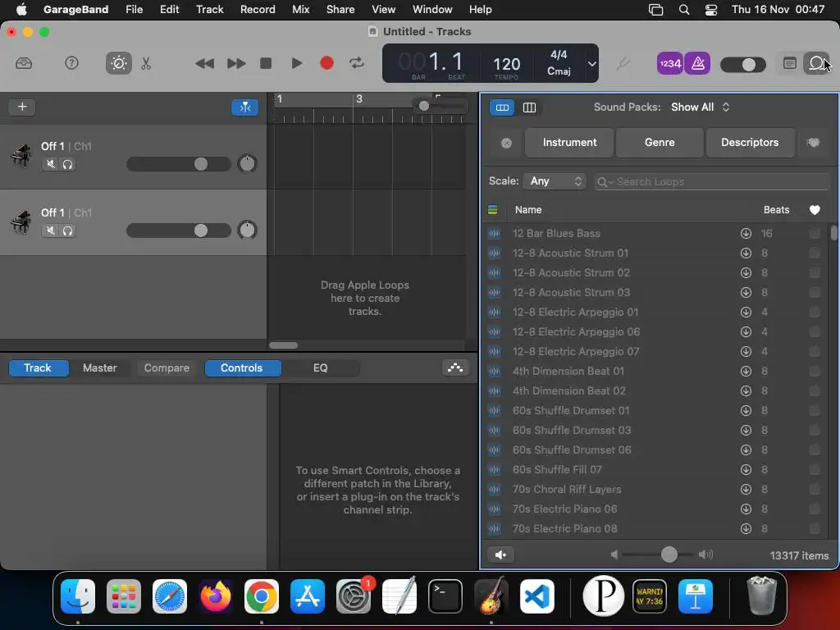Open the GarageBand Mix menu

pos(300,9)
